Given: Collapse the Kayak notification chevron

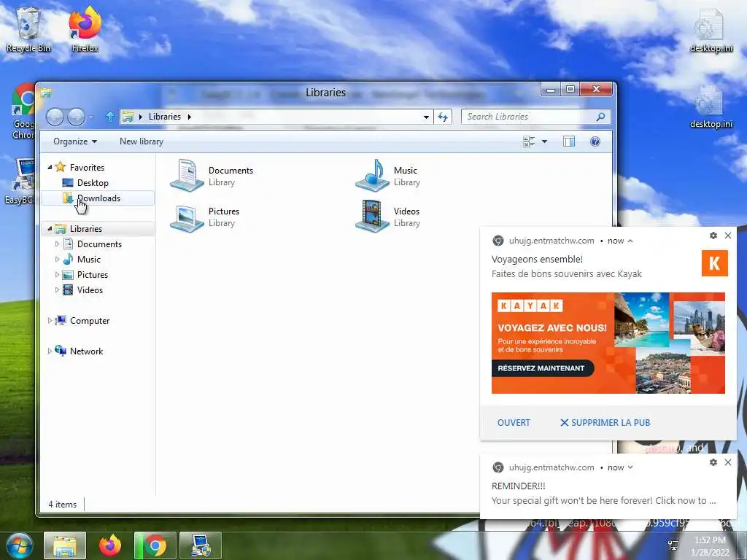Looking at the screenshot, I should 630,241.
